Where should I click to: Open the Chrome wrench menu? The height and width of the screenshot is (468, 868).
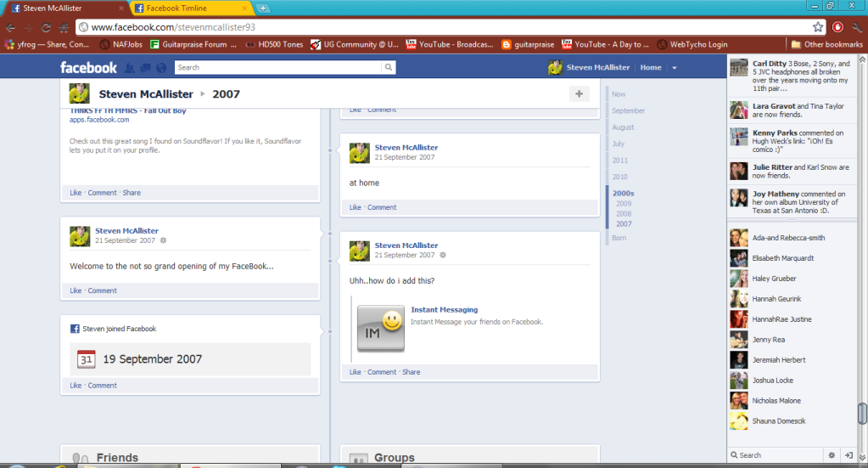[x=857, y=27]
